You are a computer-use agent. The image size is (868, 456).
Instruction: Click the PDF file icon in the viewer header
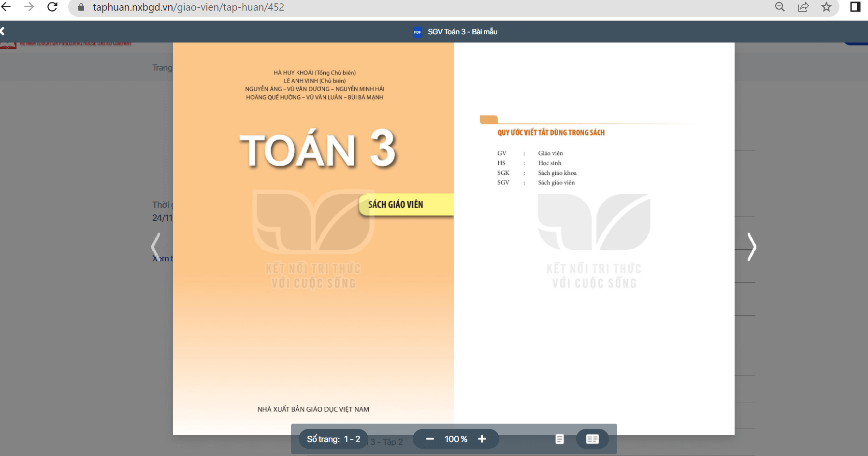pos(418,32)
